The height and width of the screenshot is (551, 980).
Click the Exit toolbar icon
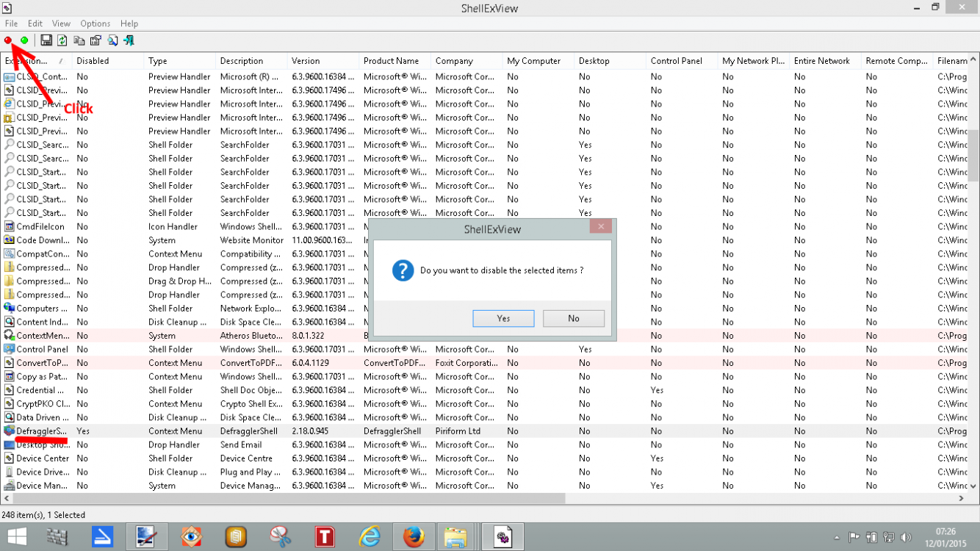coord(129,40)
